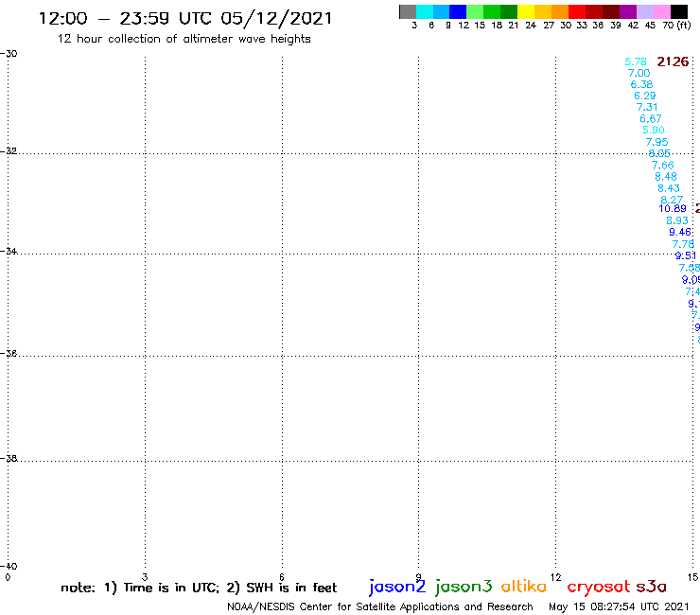Select the purple legend swatch
This screenshot has height=615, width=700.
(628, 11)
